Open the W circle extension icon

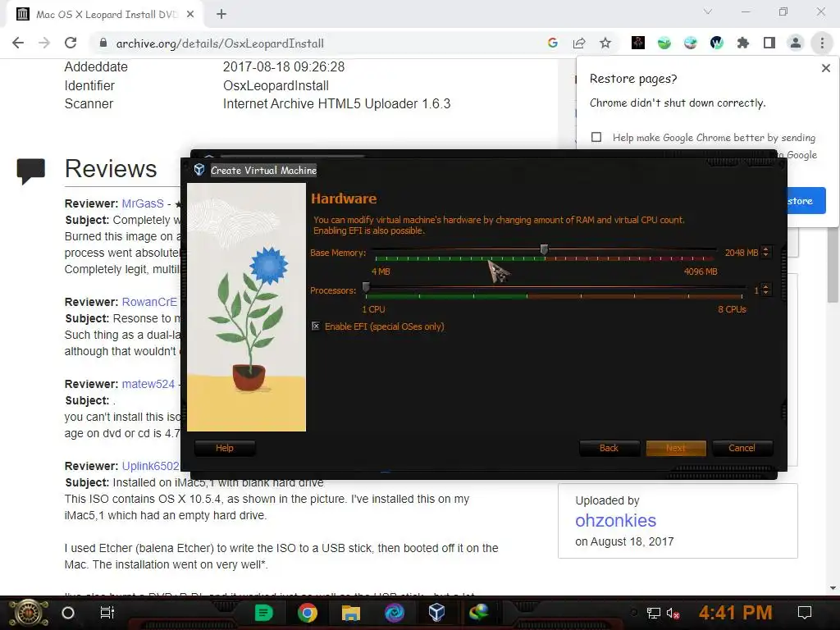(717, 43)
